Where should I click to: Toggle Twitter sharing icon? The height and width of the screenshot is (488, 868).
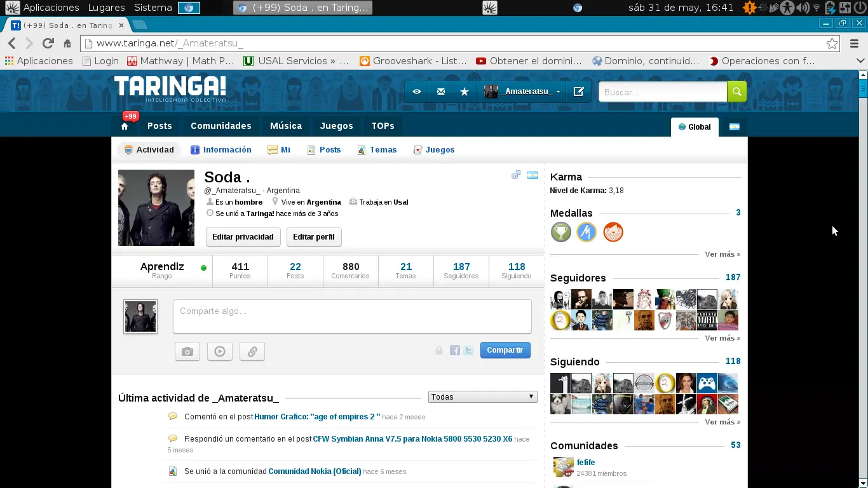click(x=468, y=350)
